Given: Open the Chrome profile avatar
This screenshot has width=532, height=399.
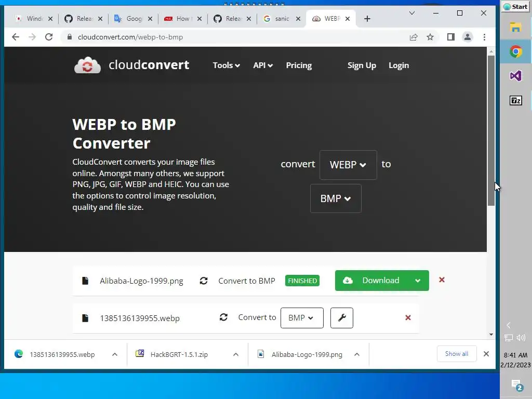Looking at the screenshot, I should pos(468,37).
